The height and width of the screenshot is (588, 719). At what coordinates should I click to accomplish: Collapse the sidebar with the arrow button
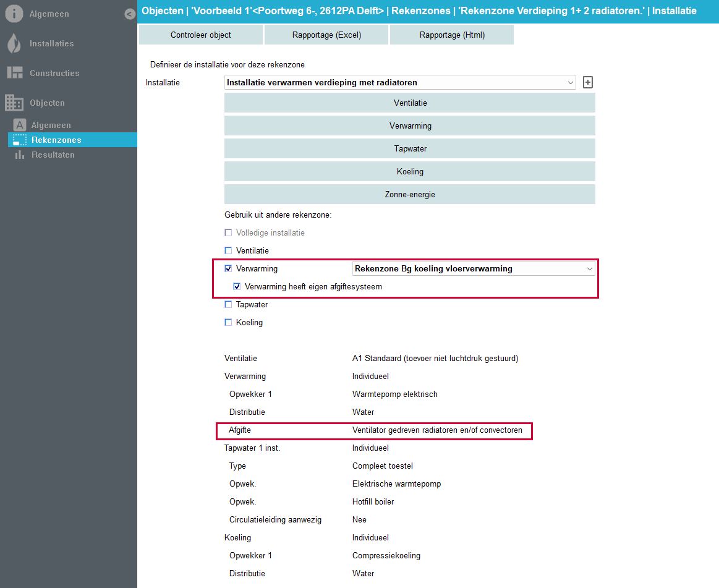129,14
